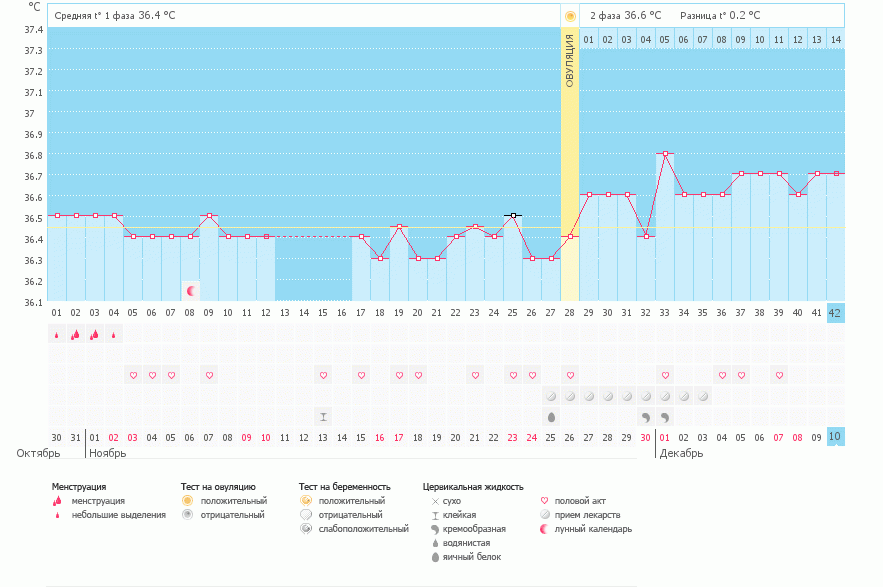This screenshot has height=587, width=883.
Task: Click the 'небольшие выделения' legend label
Action: (x=118, y=515)
